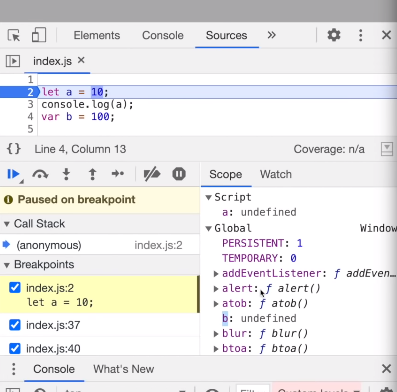Screen dimensions: 397x392
Task: Pretty print with curly braces icon
Action: [x=14, y=149]
